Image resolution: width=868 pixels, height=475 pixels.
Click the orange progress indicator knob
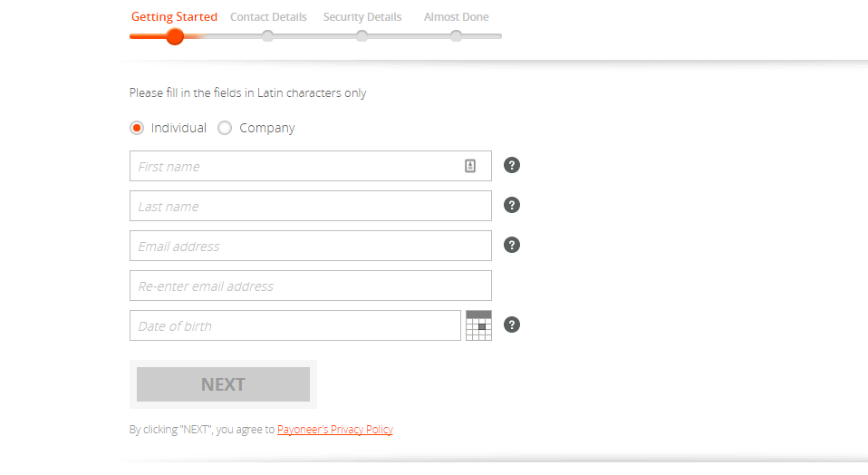pos(175,36)
